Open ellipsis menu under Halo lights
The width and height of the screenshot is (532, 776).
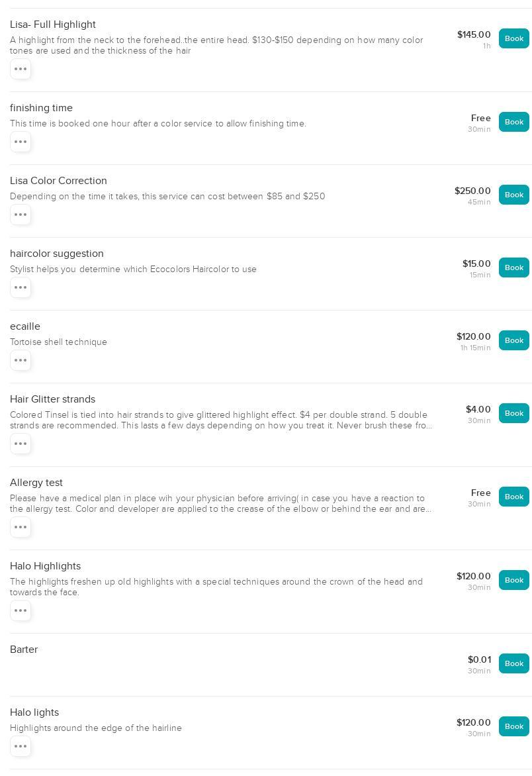pos(21,746)
